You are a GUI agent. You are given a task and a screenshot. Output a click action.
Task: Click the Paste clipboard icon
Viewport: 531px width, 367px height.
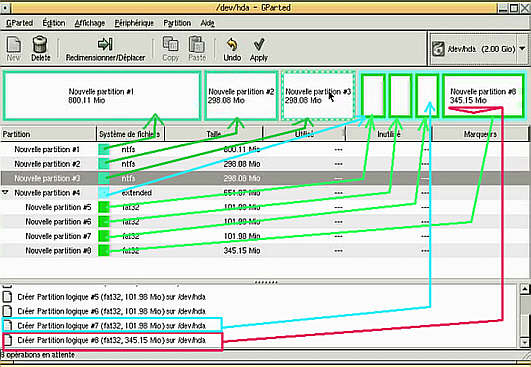(196, 44)
